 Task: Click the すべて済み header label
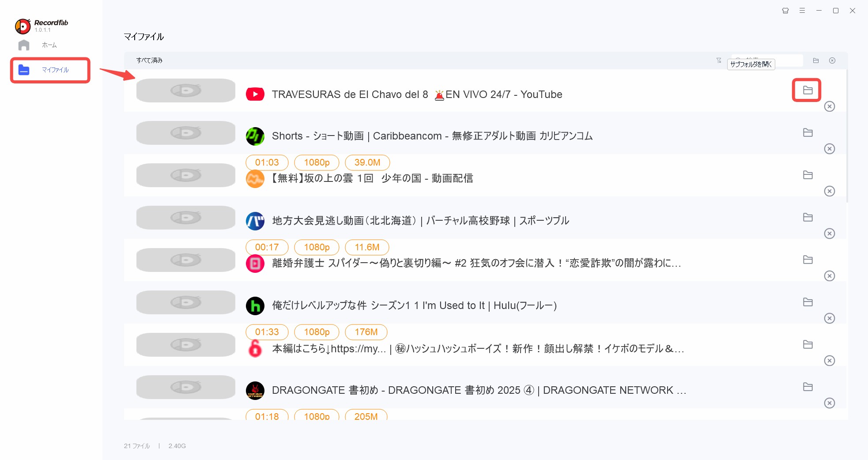click(x=149, y=60)
